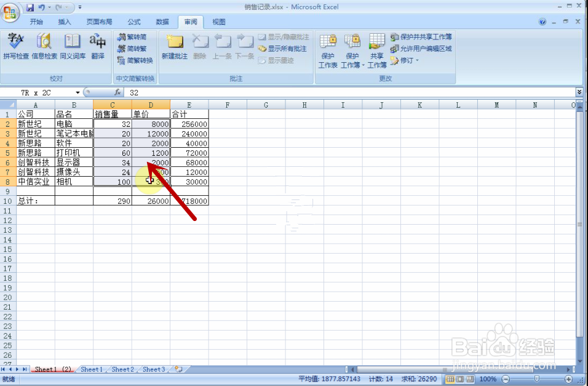Convert Simplified to Traditional (简转繁)
Viewport: 588px width, 386px height.
pyautogui.click(x=132, y=49)
